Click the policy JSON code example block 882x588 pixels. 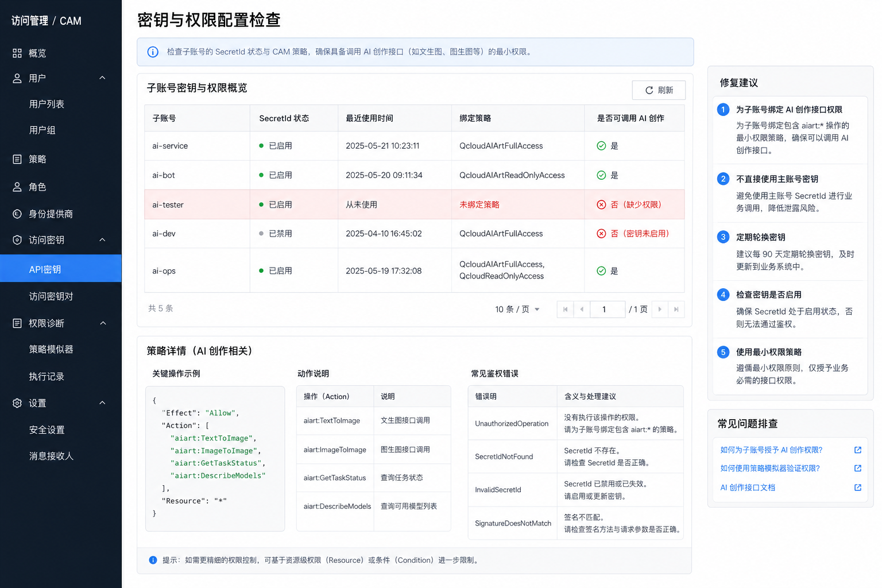[215, 458]
